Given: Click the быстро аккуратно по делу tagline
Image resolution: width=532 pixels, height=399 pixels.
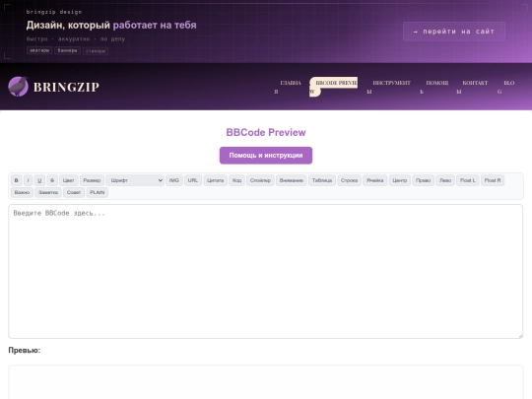Looking at the screenshot, I should [76, 39].
